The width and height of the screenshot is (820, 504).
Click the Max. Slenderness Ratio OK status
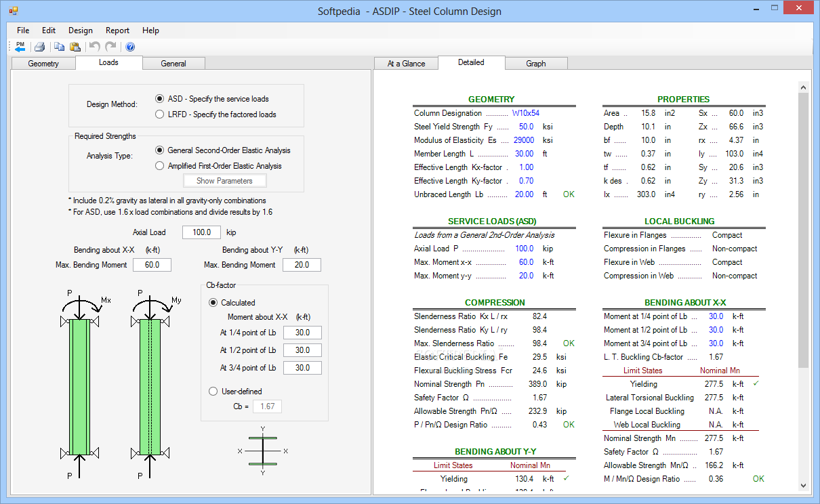point(569,343)
